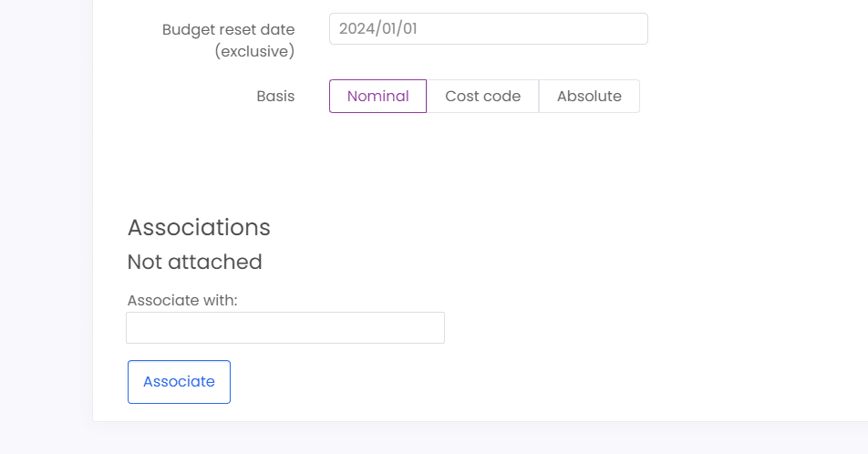The image size is (868, 454).
Task: Click the Associations section heading
Action: [199, 228]
